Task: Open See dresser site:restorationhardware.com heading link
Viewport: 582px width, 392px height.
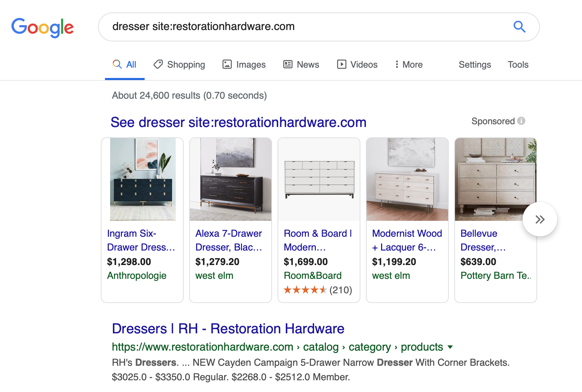Action: (x=238, y=122)
